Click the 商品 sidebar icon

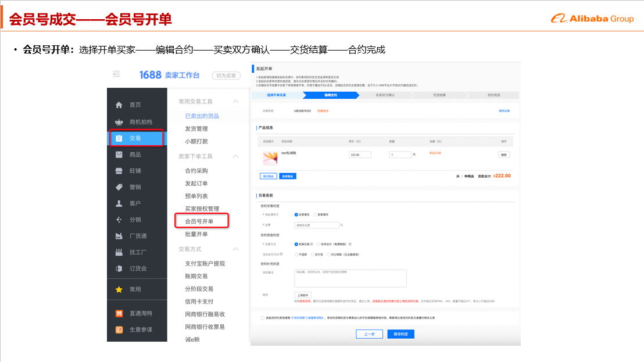(x=119, y=155)
